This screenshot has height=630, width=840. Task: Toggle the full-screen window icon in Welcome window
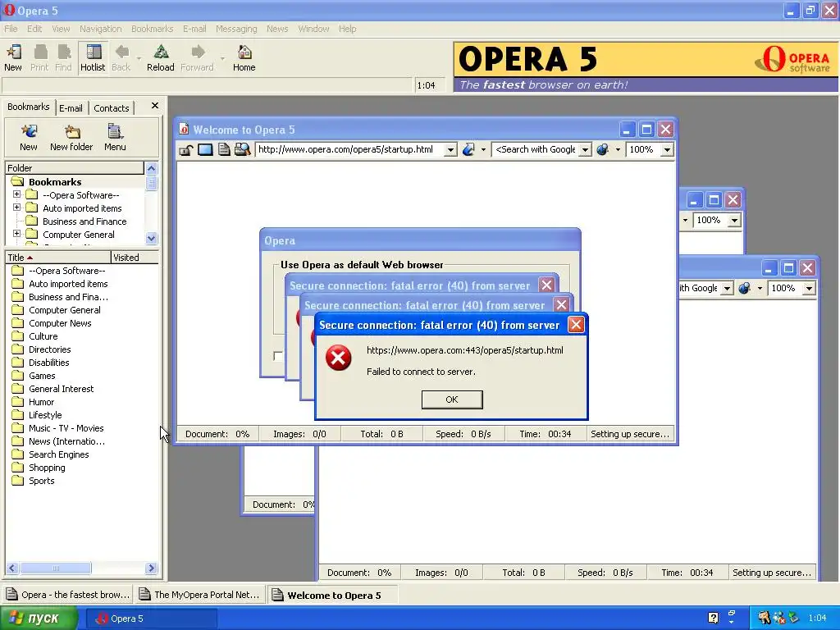pos(205,149)
